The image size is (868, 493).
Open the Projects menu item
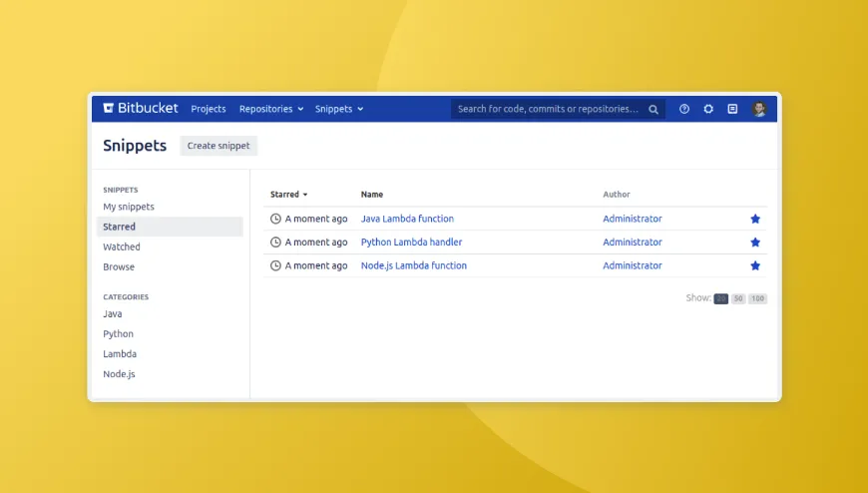coord(209,109)
